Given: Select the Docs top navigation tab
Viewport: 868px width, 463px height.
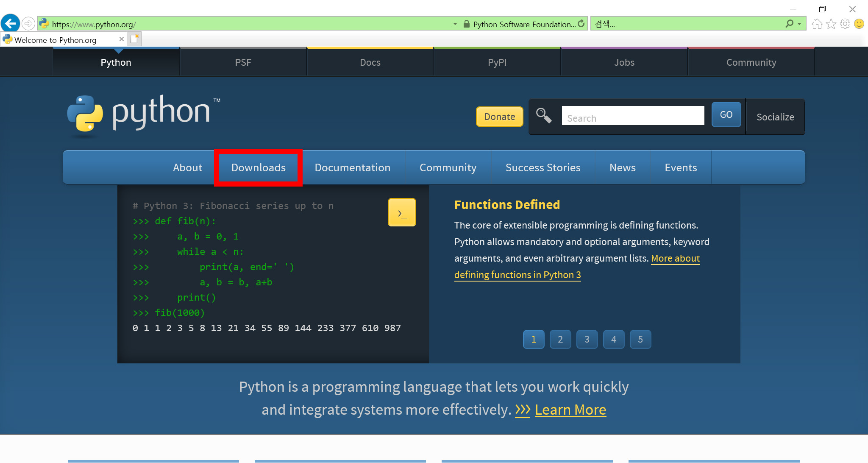Looking at the screenshot, I should [370, 62].
